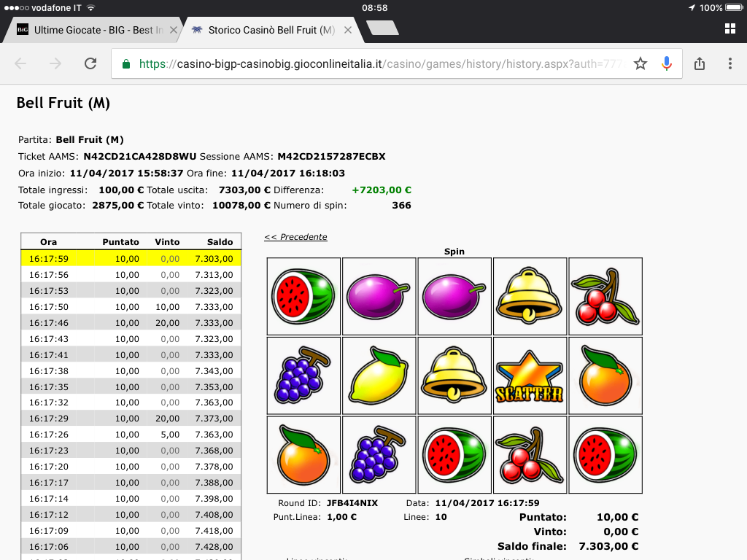Open the Chrome three-dot menu
Image resolution: width=747 pixels, height=560 pixels.
click(729, 63)
